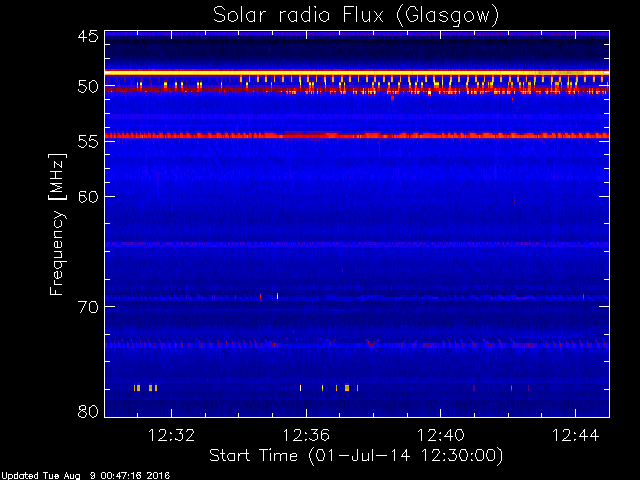This screenshot has height=480, width=640.
Task: Click the red emission band near 55 MHz
Action: point(357,135)
